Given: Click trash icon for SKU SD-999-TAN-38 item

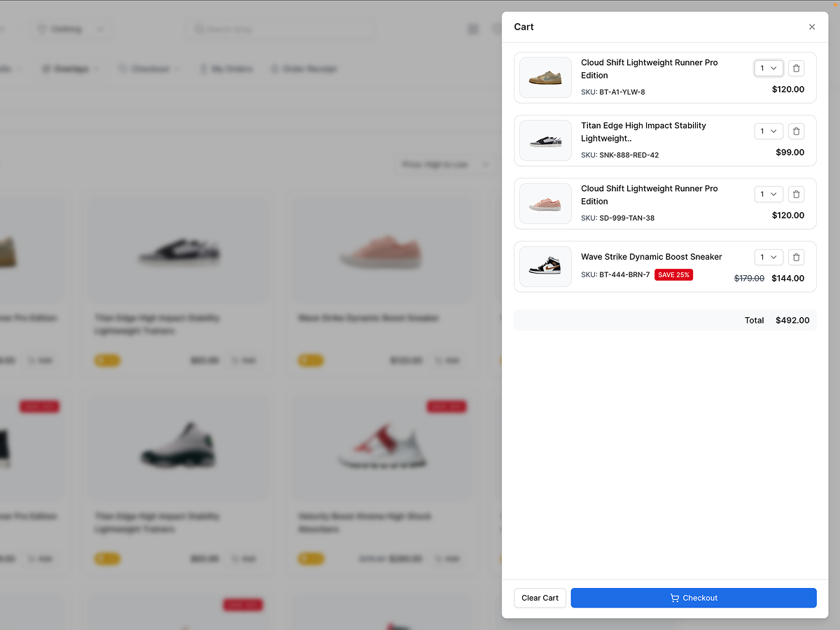Looking at the screenshot, I should pos(796,195).
